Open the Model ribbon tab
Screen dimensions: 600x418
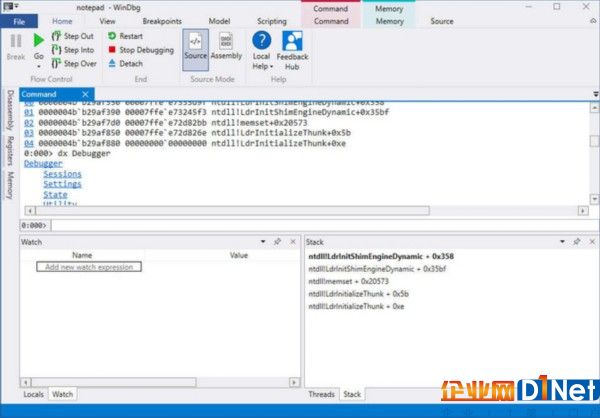219,21
